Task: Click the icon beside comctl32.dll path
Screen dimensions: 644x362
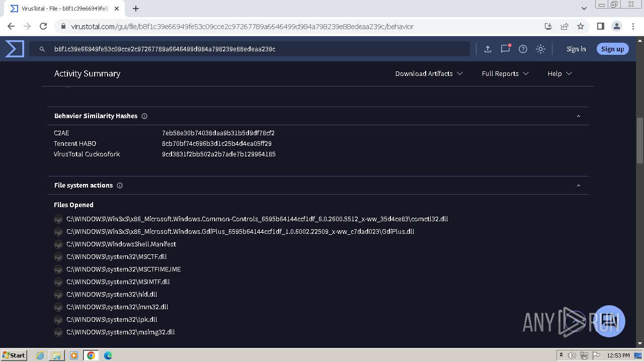Action: pos(58,219)
